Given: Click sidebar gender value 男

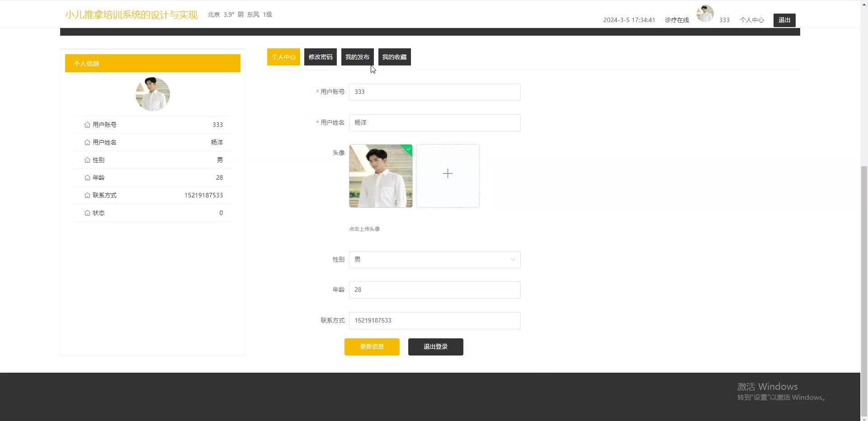Looking at the screenshot, I should click(x=220, y=160).
